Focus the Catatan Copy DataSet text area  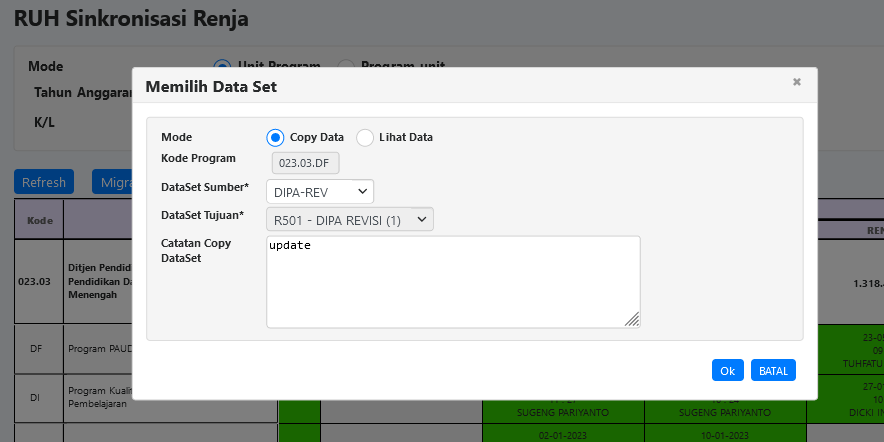coord(452,281)
